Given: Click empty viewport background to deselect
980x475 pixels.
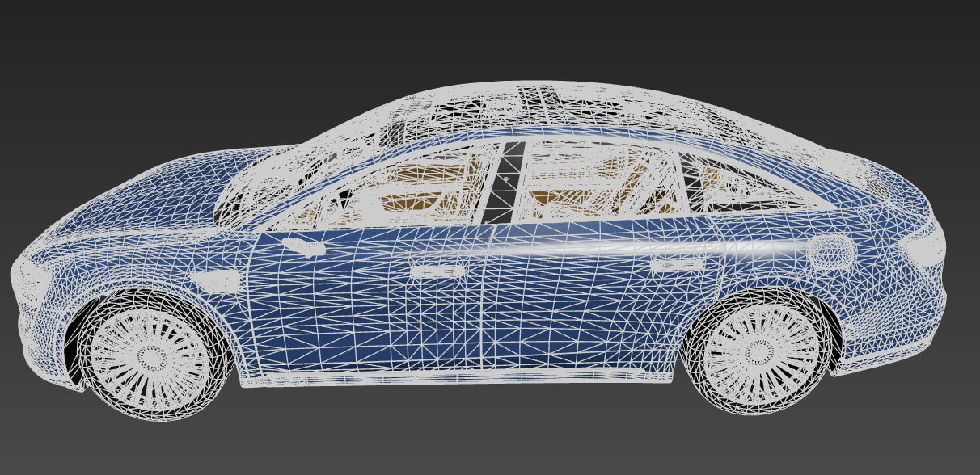Looking at the screenshot, I should pos(485,436).
